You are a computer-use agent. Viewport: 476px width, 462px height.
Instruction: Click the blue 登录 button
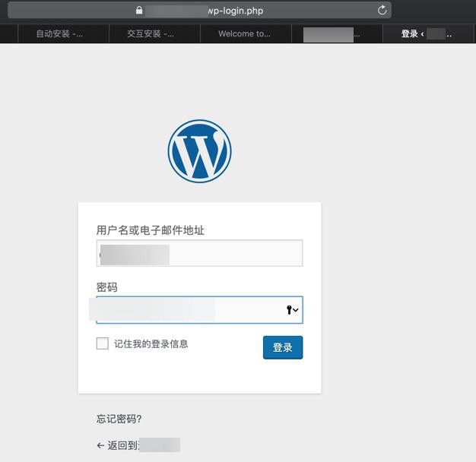283,347
